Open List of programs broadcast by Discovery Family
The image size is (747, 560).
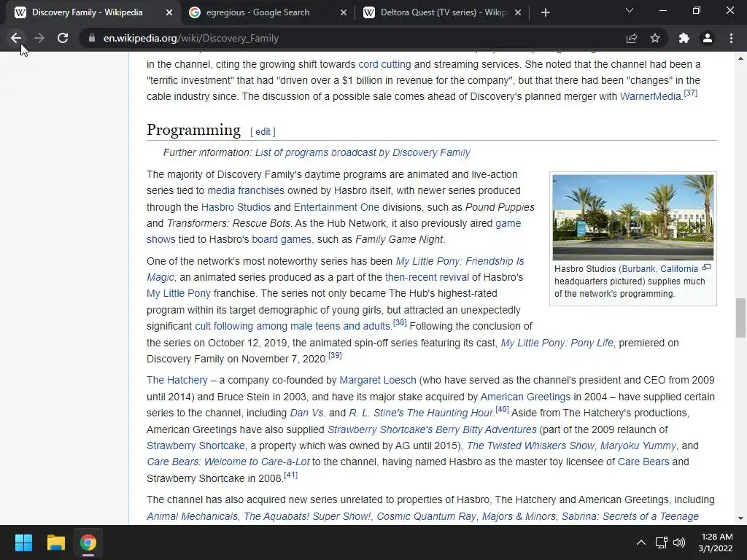363,152
